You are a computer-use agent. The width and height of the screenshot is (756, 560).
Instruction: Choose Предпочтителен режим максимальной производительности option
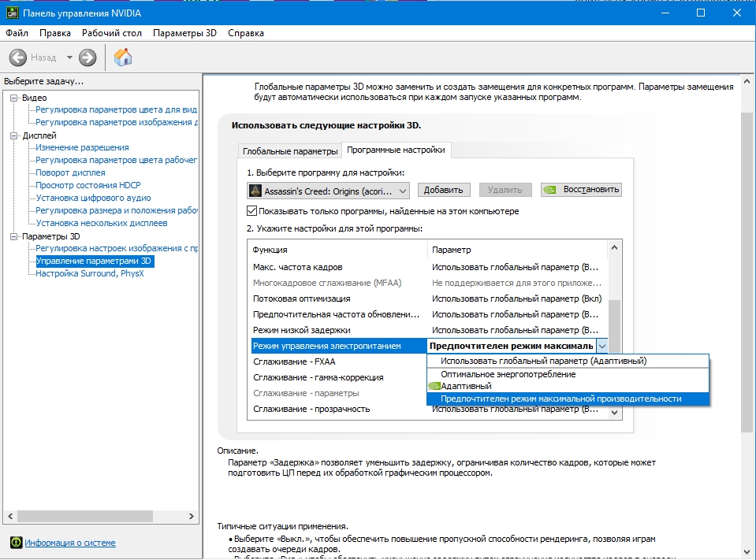click(x=568, y=399)
